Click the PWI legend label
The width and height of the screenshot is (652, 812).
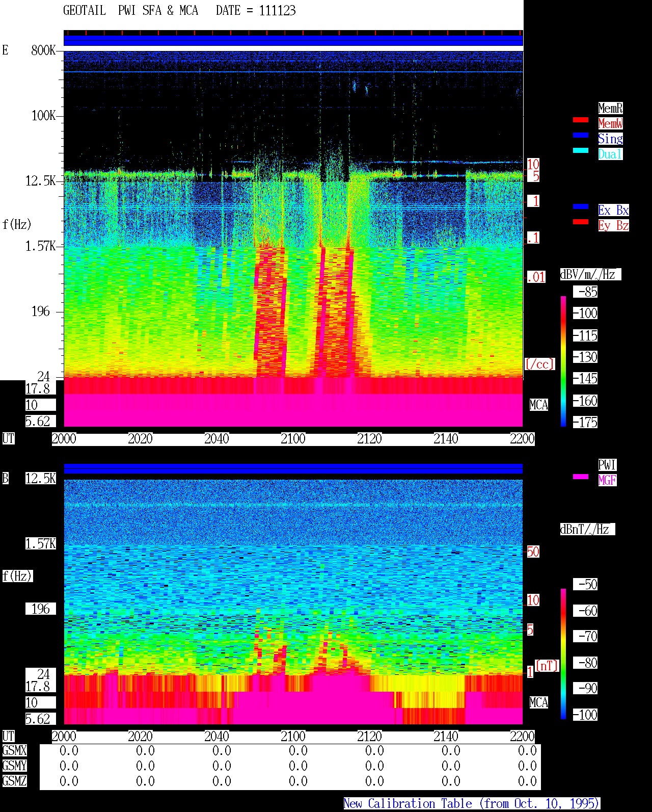tap(607, 465)
